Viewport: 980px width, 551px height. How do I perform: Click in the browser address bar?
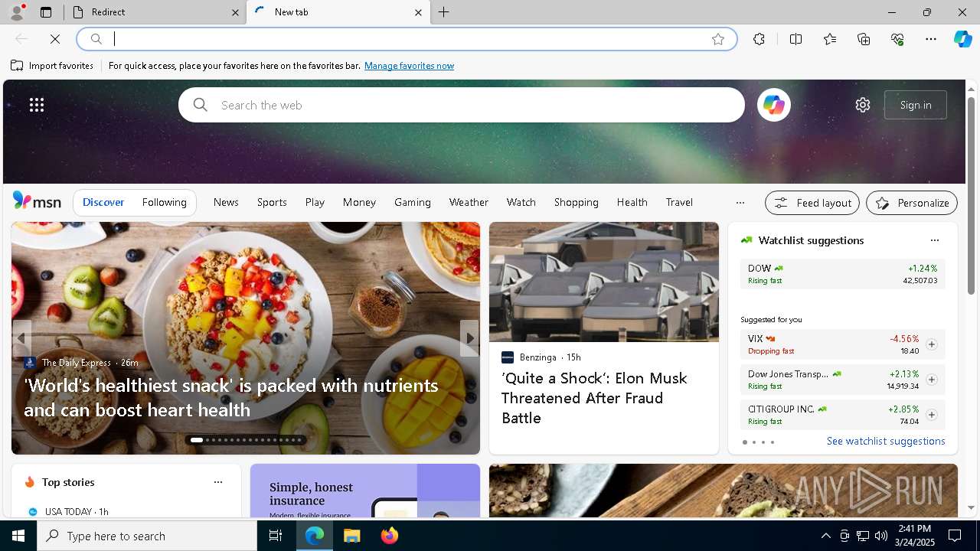point(406,39)
